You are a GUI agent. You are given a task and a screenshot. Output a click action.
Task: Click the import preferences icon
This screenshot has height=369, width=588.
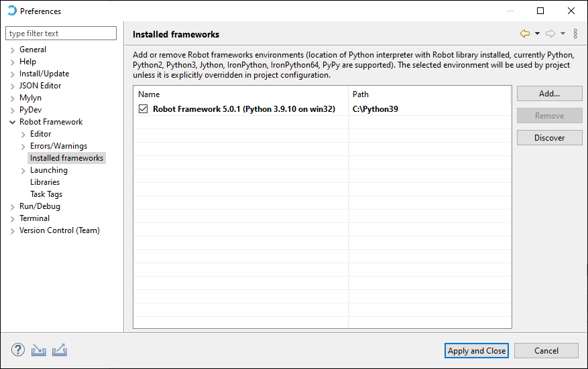pos(39,350)
